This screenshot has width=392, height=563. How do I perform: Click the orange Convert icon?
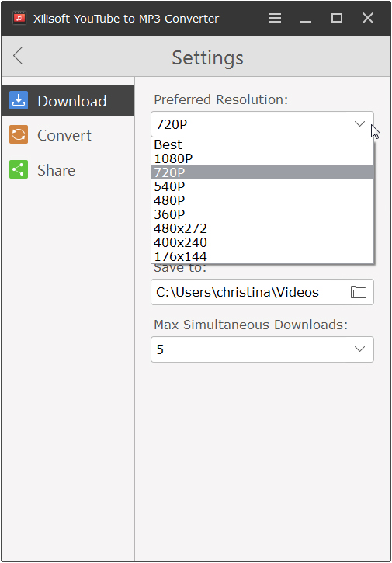pos(19,134)
